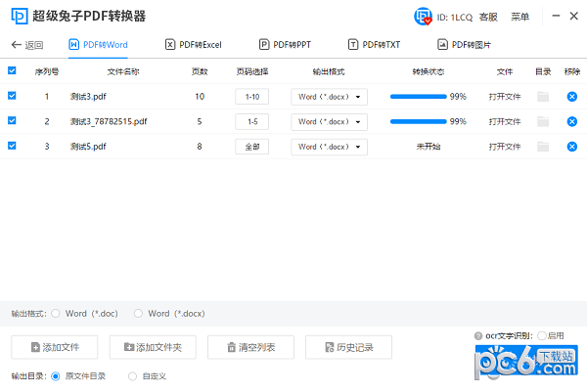
Task: Enable OCR text recognition 启用 radio
Action: pos(541,336)
